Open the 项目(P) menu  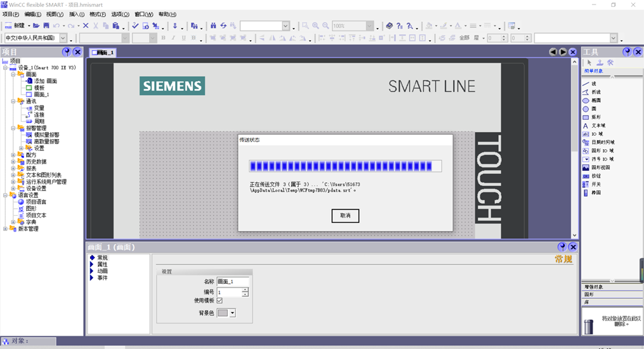click(11, 15)
